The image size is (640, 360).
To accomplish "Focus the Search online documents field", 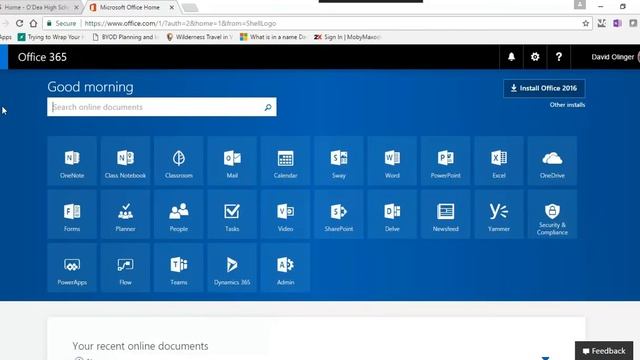I will [x=162, y=107].
